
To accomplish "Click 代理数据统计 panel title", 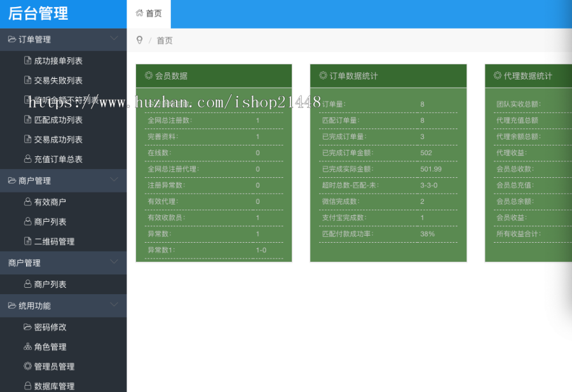I will click(528, 76).
